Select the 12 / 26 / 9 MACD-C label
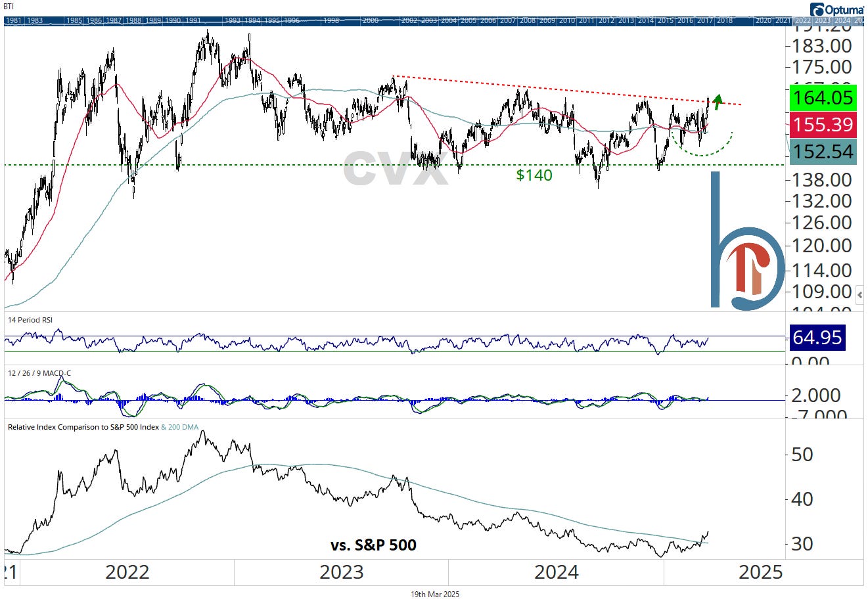 (x=39, y=373)
